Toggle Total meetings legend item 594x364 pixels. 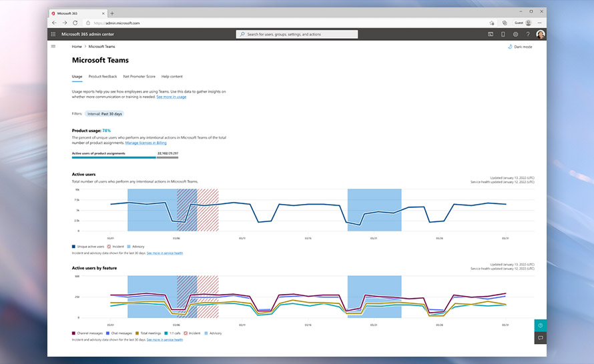(148, 333)
